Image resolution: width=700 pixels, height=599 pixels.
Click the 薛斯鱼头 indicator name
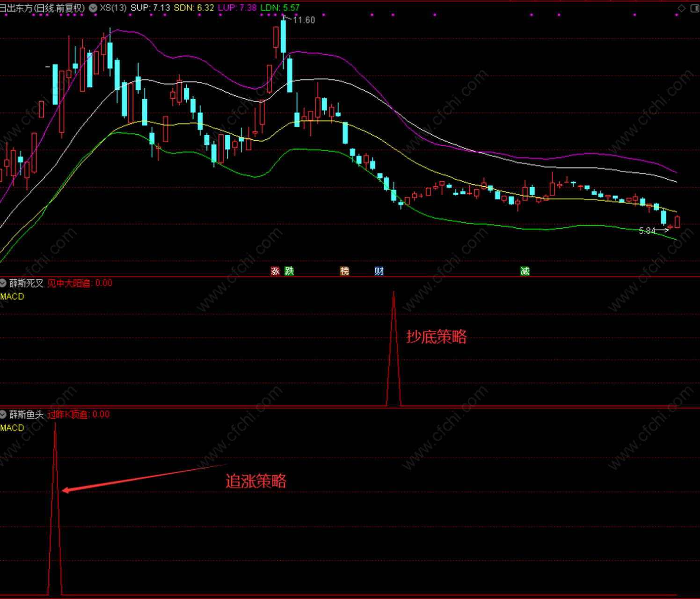[x=26, y=414]
